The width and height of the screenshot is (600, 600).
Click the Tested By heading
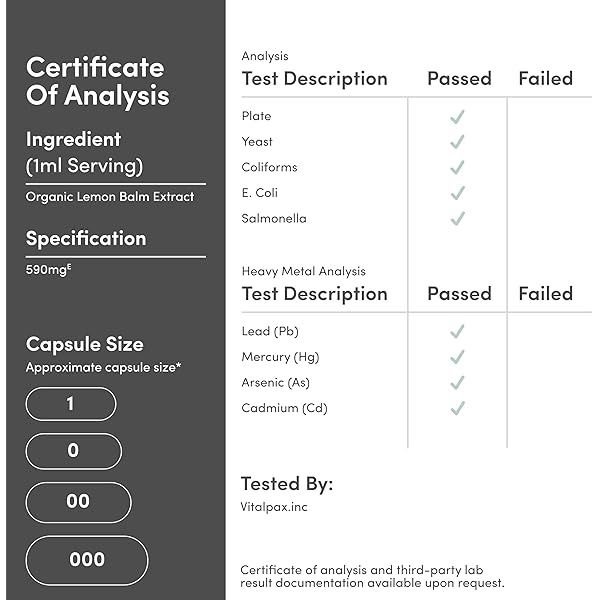click(x=287, y=484)
